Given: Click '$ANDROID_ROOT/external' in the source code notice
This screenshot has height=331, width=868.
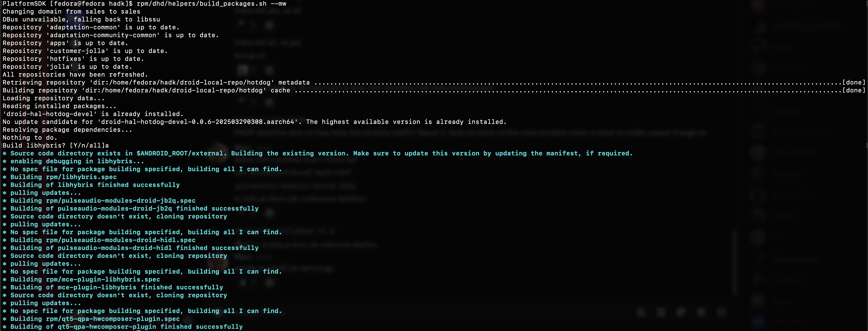Looking at the screenshot, I should click(x=180, y=153).
